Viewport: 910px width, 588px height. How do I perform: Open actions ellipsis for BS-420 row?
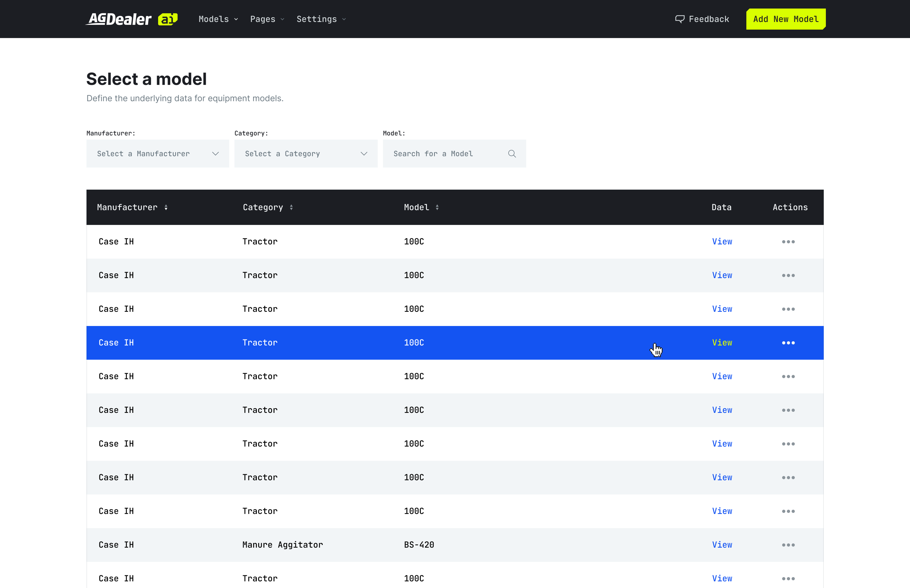pos(788,545)
